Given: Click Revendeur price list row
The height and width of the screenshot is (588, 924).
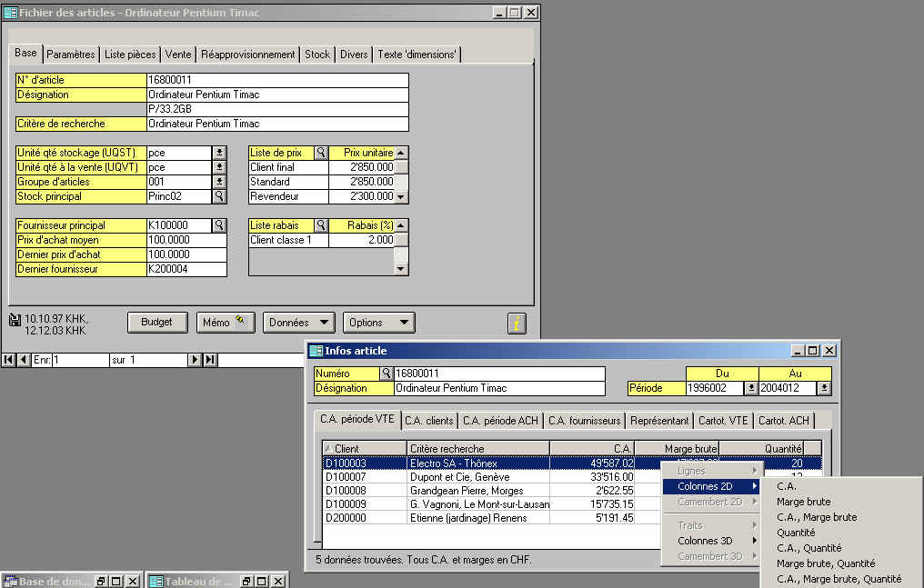Looking at the screenshot, I should 321,196.
